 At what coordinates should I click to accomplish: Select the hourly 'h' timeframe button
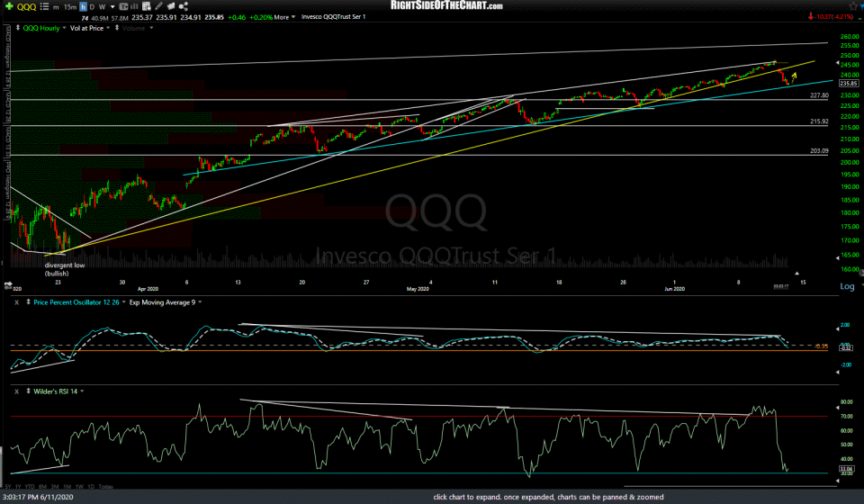click(83, 7)
